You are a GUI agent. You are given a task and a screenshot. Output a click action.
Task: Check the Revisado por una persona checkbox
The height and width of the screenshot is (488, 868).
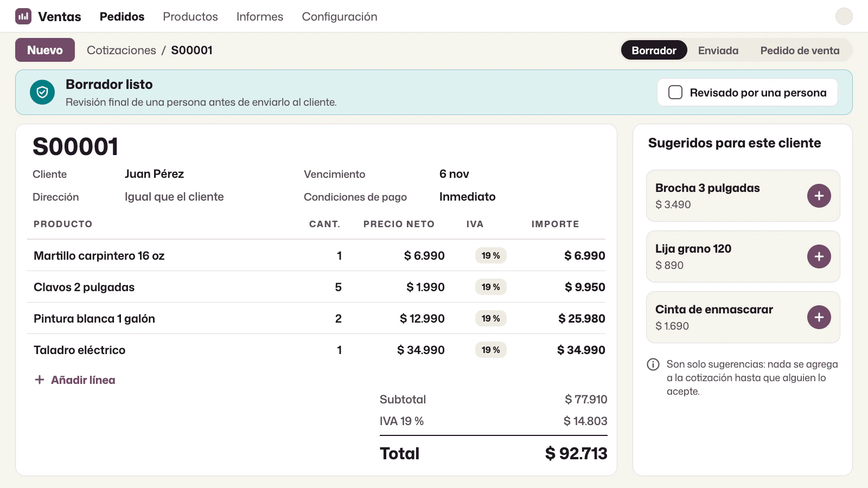coord(675,92)
